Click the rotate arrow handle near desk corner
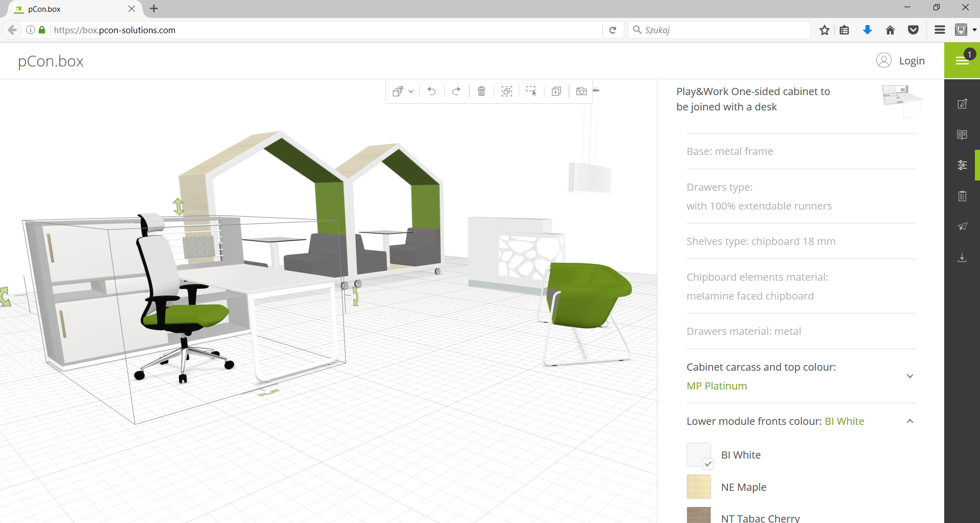Screen dimensions: 980x523 (355, 296)
